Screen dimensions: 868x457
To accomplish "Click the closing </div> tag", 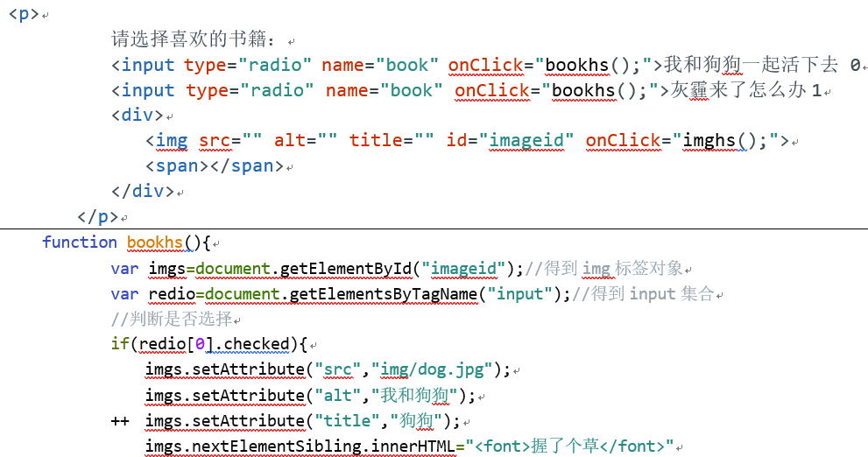I will tap(142, 191).
